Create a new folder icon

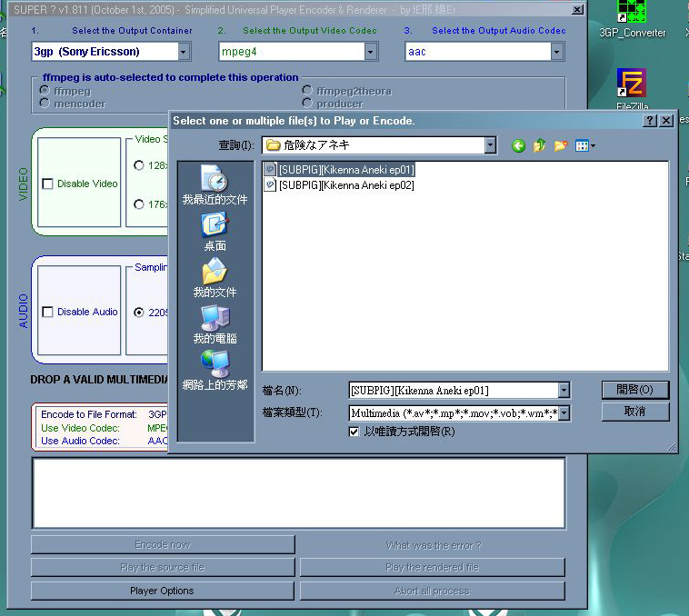pyautogui.click(x=561, y=145)
